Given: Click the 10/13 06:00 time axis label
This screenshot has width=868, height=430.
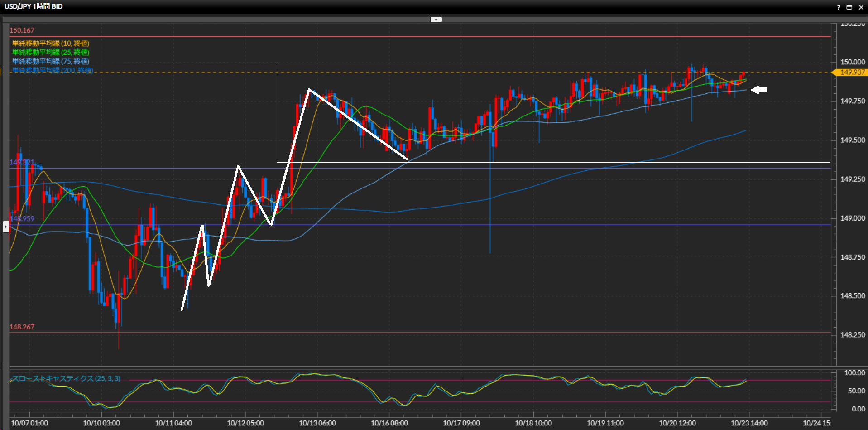Looking at the screenshot, I should point(317,423).
